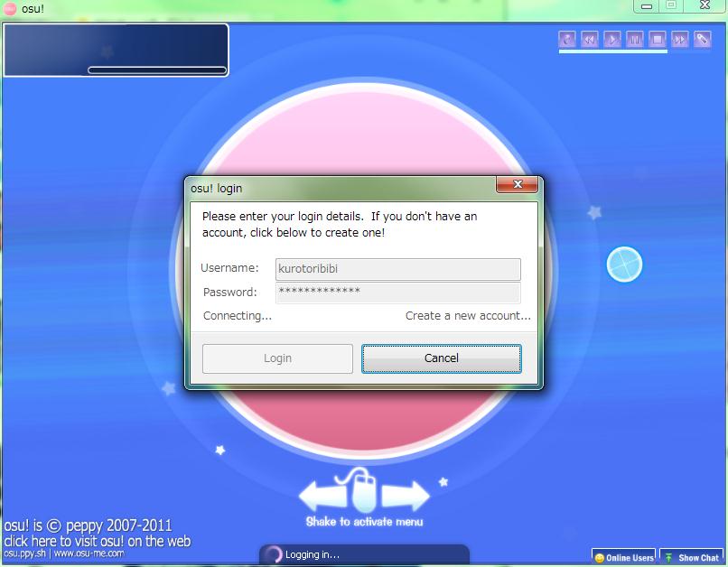Click the Shake to activate menu mouse icon
The width and height of the screenshot is (728, 567).
pyautogui.click(x=364, y=491)
